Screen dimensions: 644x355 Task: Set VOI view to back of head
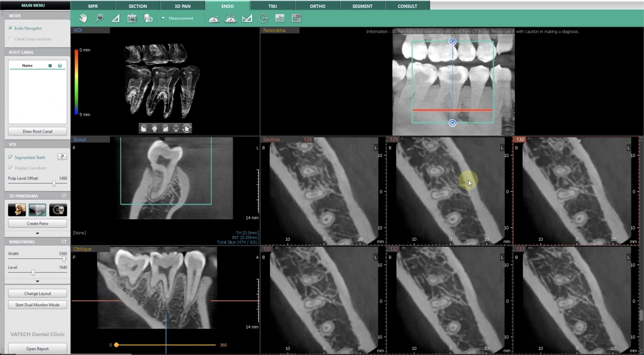[176, 128]
